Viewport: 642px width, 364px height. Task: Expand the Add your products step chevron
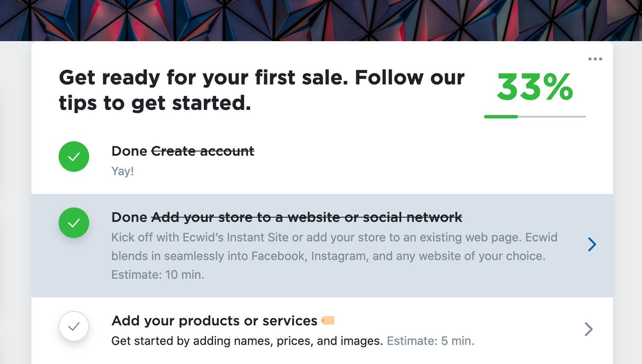588,329
